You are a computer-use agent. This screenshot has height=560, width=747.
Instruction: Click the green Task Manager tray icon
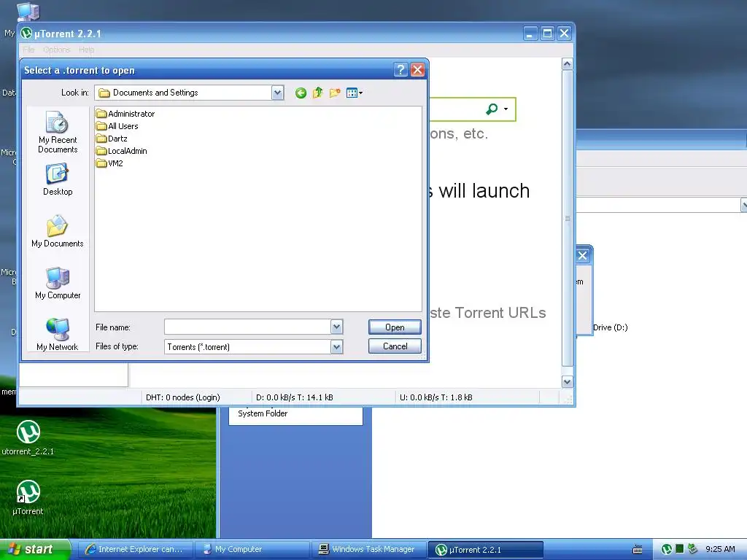tap(680, 549)
